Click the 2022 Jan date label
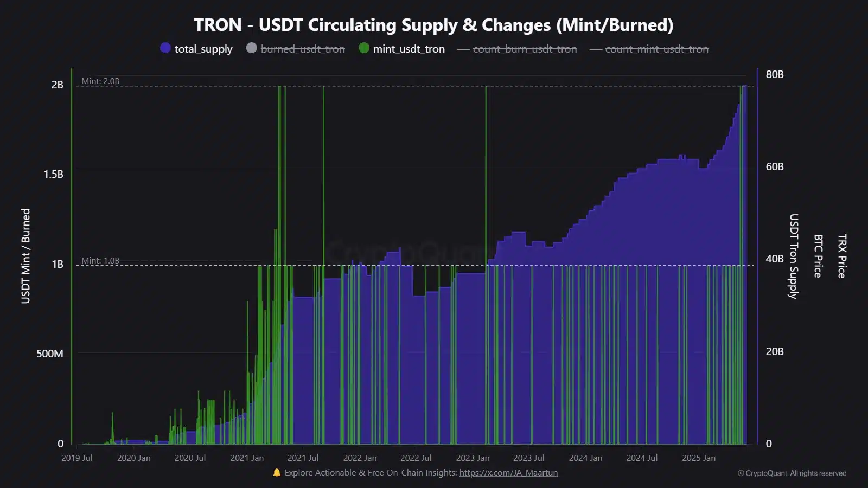 (x=360, y=458)
